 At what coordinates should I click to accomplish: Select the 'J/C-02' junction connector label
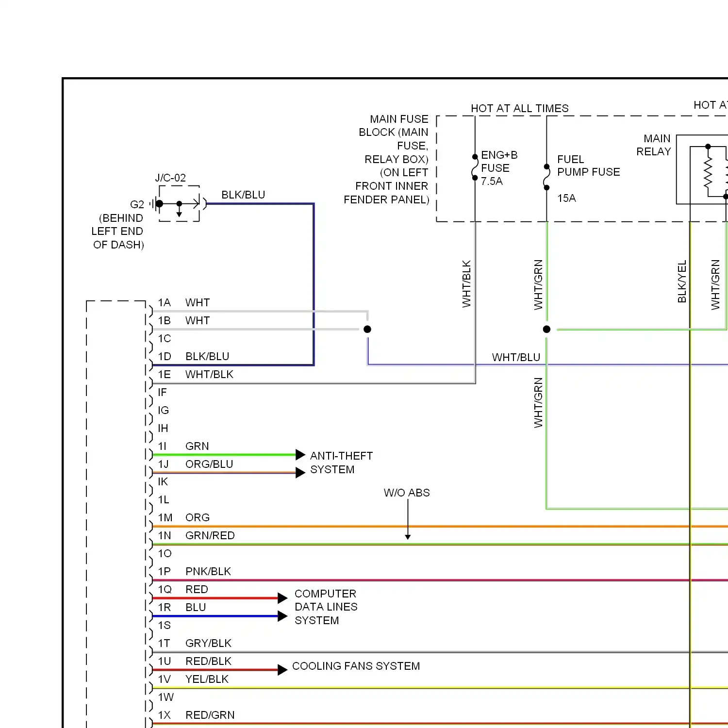170,178
